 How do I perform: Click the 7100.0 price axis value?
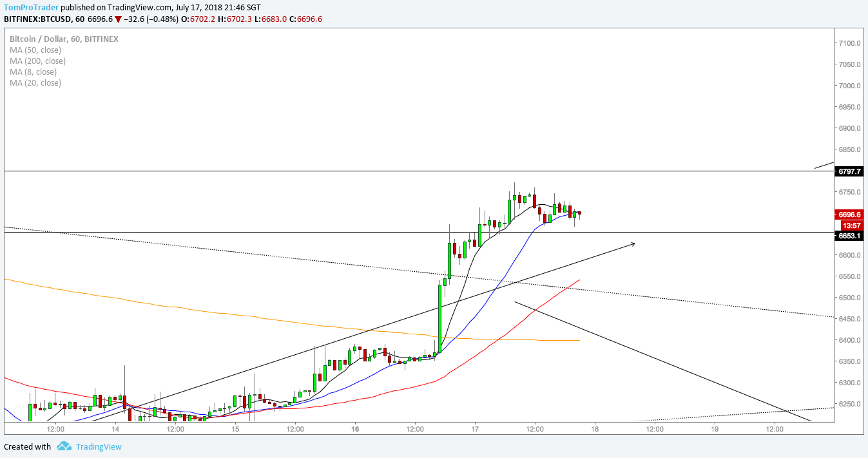click(x=851, y=43)
